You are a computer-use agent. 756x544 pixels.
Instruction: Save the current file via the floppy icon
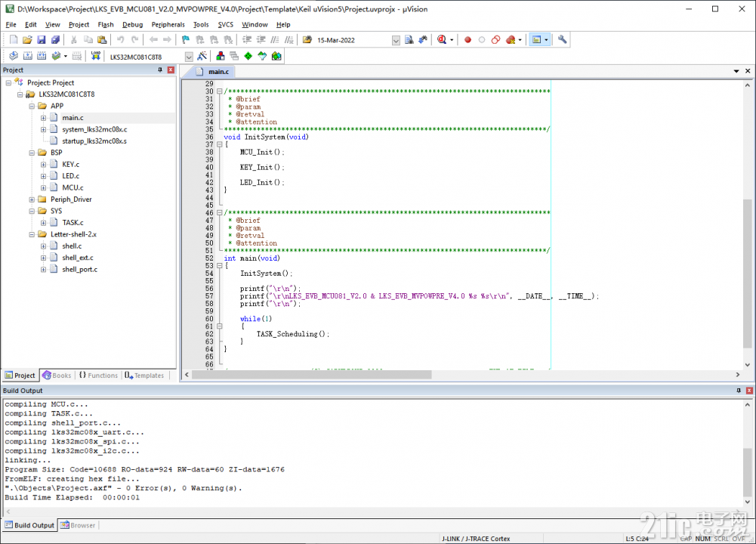[x=42, y=40]
